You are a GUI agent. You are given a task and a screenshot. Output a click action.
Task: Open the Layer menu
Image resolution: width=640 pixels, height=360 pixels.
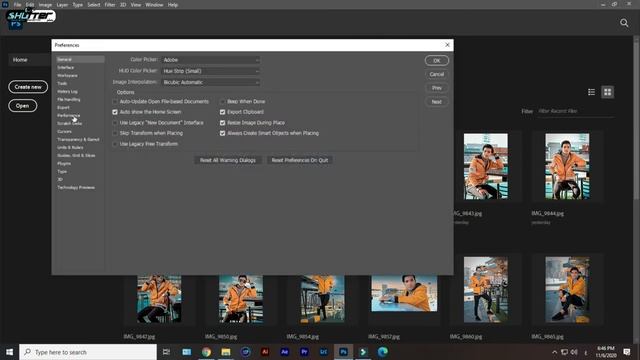click(62, 5)
